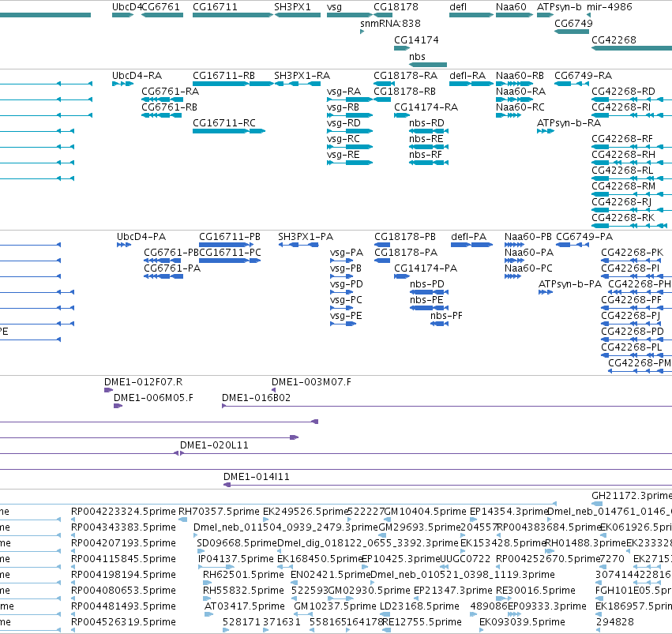Viewport: 672px width, 634px height.
Task: Click the ATPsyn-b-PA protein label
Action: pyautogui.click(x=570, y=284)
